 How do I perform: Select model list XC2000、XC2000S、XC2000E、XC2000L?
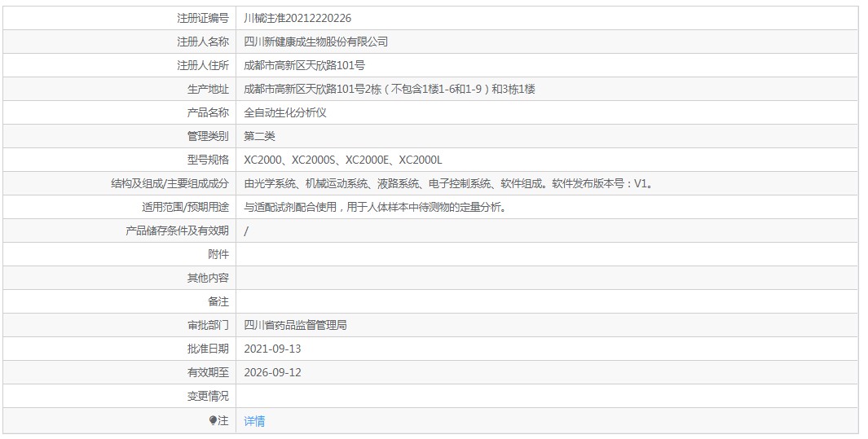coord(342,160)
